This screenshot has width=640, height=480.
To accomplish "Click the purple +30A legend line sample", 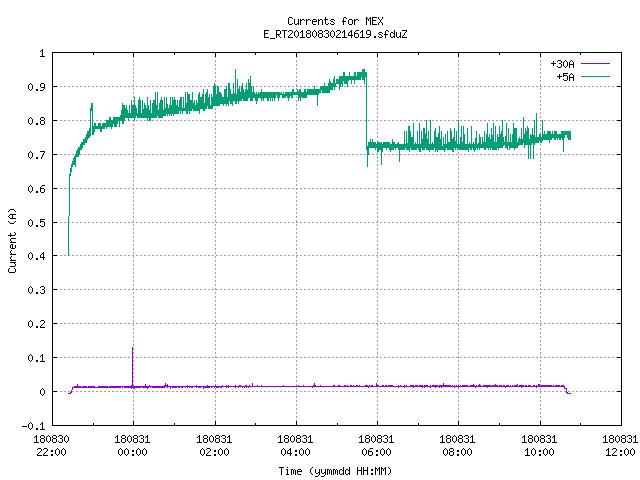I will coord(595,64).
